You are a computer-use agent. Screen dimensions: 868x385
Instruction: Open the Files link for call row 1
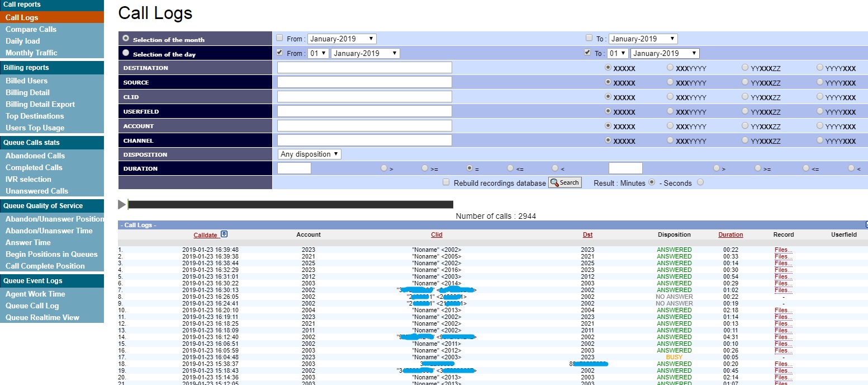coord(783,250)
